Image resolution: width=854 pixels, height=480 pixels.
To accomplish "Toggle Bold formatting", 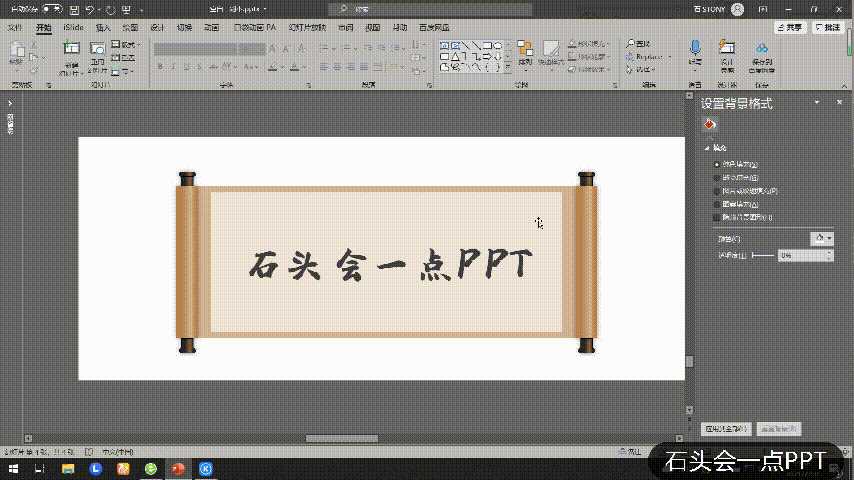I will click(x=160, y=66).
